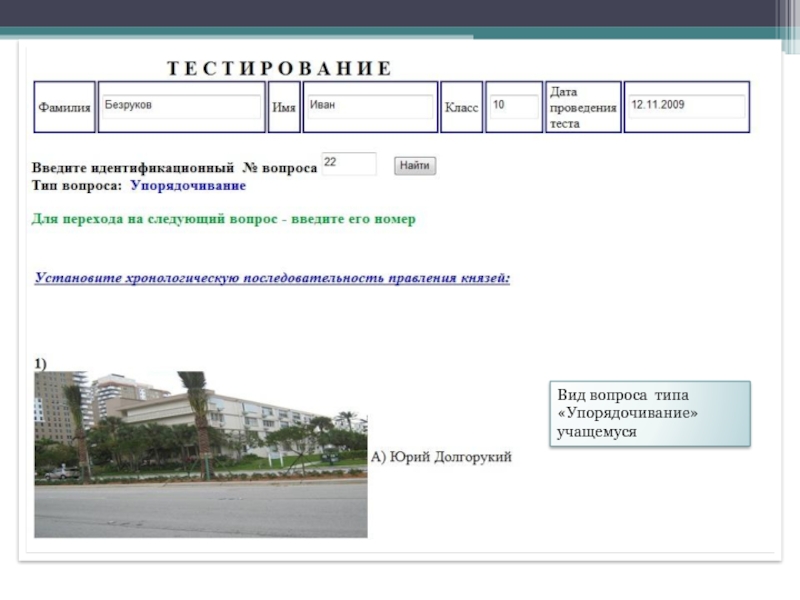The height and width of the screenshot is (600, 800).
Task: Select answer text А) Юрий Долгорукий
Action: pos(441,457)
